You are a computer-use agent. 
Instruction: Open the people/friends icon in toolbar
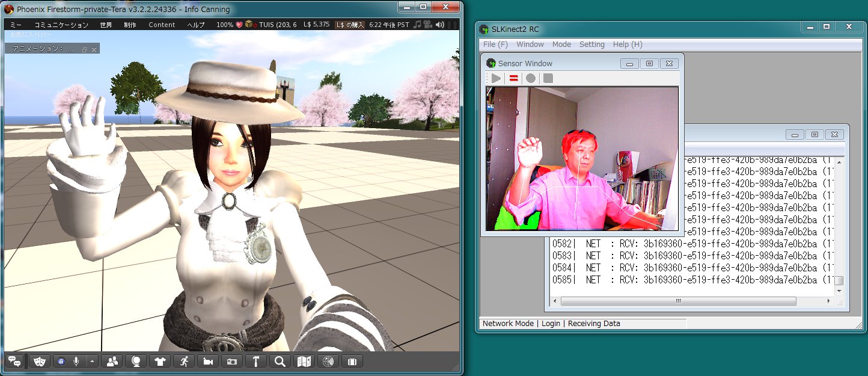point(112,361)
